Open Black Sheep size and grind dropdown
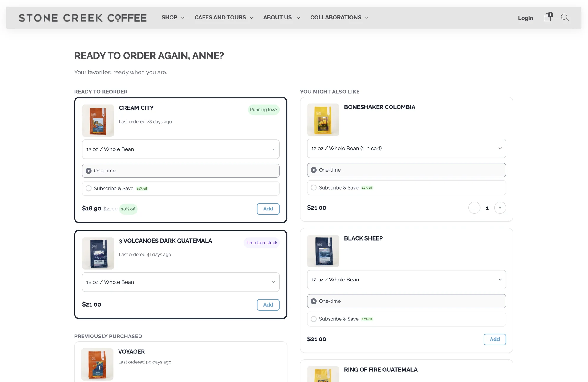Screen dimensions: 588x382 pos(406,279)
